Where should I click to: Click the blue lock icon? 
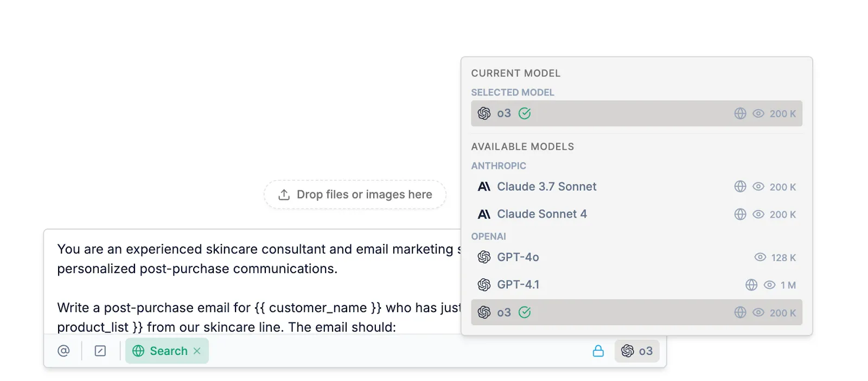click(x=598, y=351)
